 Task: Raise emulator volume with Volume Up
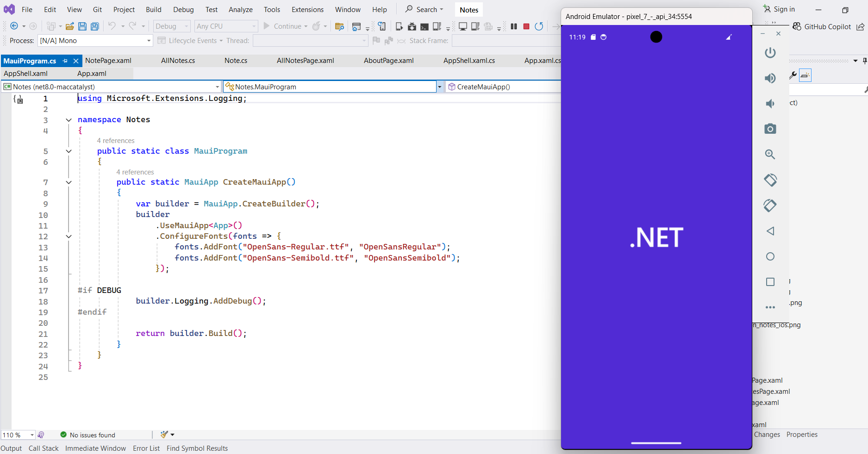tap(770, 78)
